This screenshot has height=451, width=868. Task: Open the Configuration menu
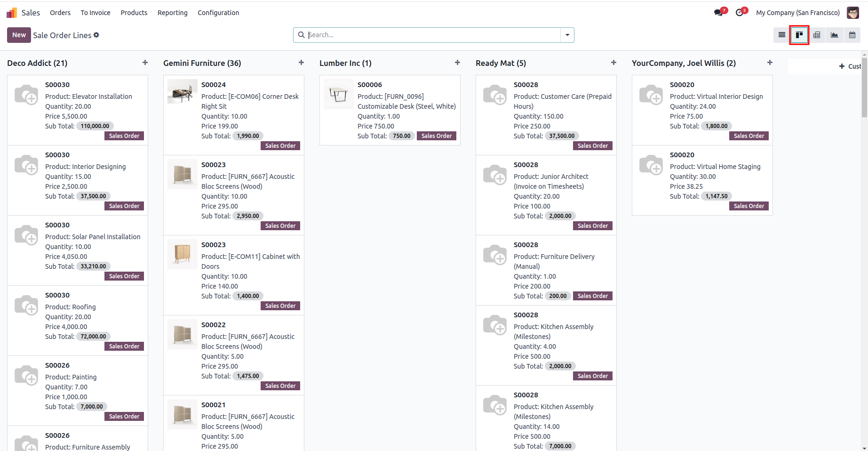(218, 13)
